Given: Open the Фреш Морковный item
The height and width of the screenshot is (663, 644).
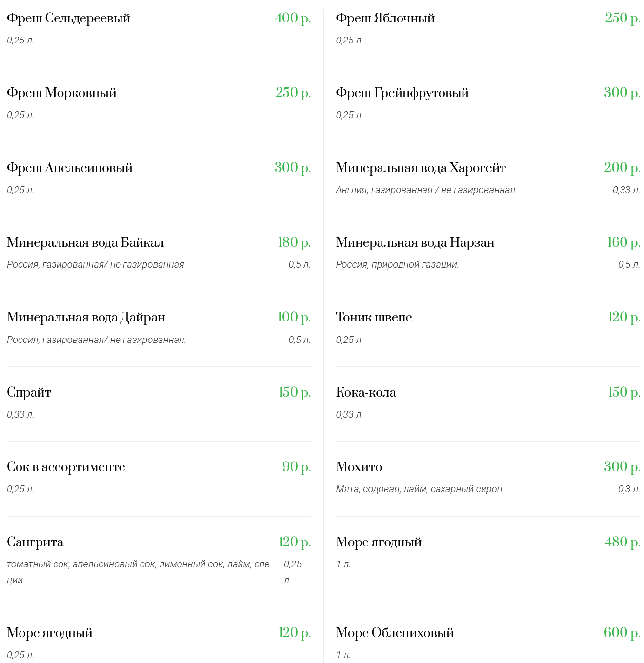Looking at the screenshot, I should click(x=61, y=93).
